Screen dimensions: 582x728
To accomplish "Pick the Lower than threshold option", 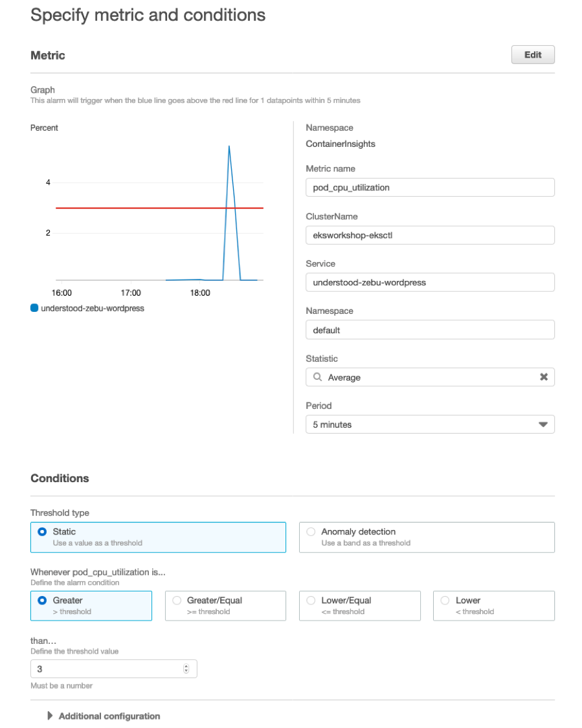I will tap(445, 601).
